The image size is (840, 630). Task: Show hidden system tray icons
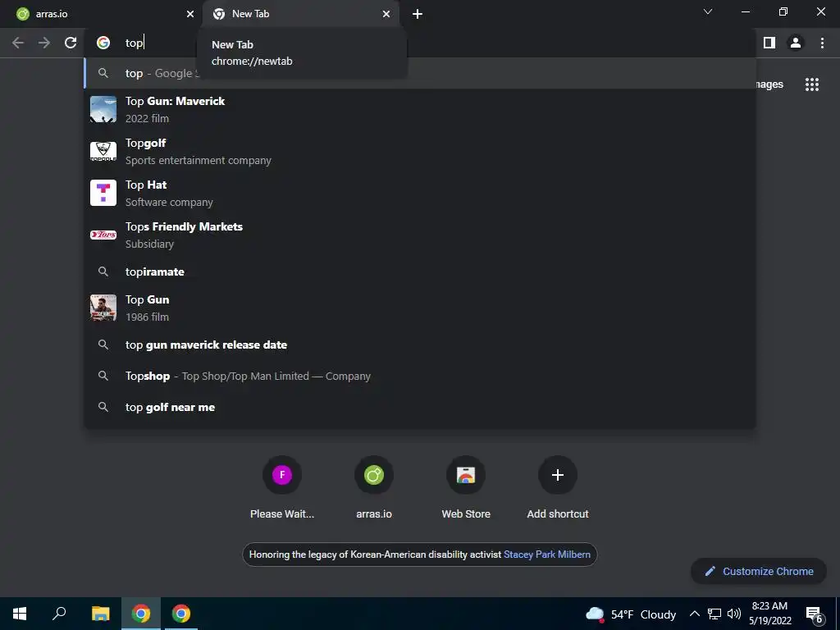point(694,614)
